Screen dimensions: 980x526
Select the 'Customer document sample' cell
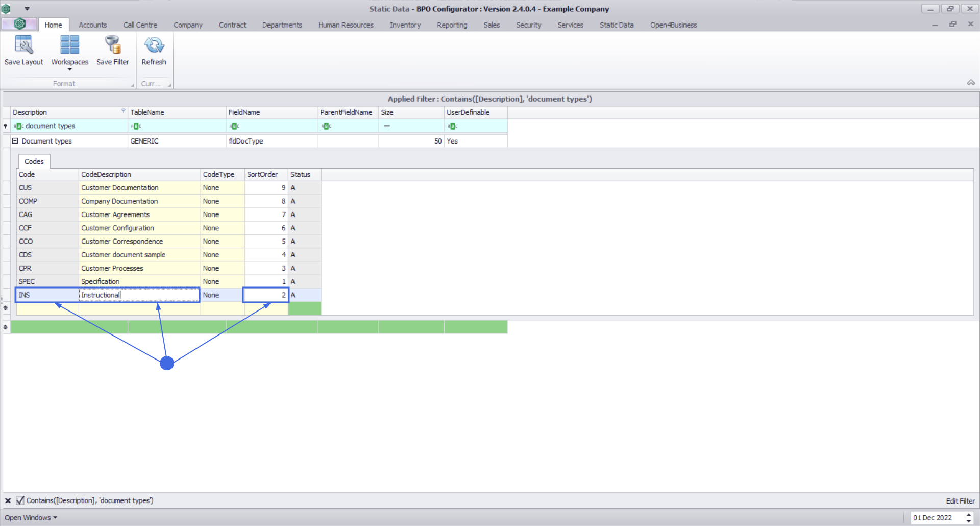(x=139, y=254)
